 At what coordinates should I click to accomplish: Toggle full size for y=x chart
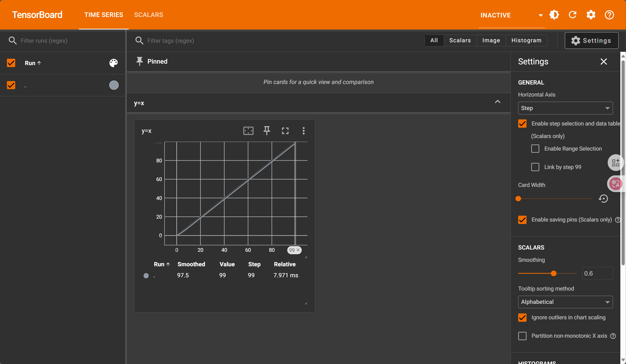coord(285,131)
